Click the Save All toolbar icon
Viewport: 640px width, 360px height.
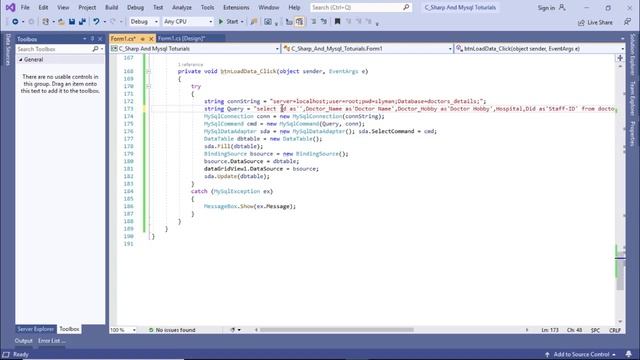(x=82, y=22)
